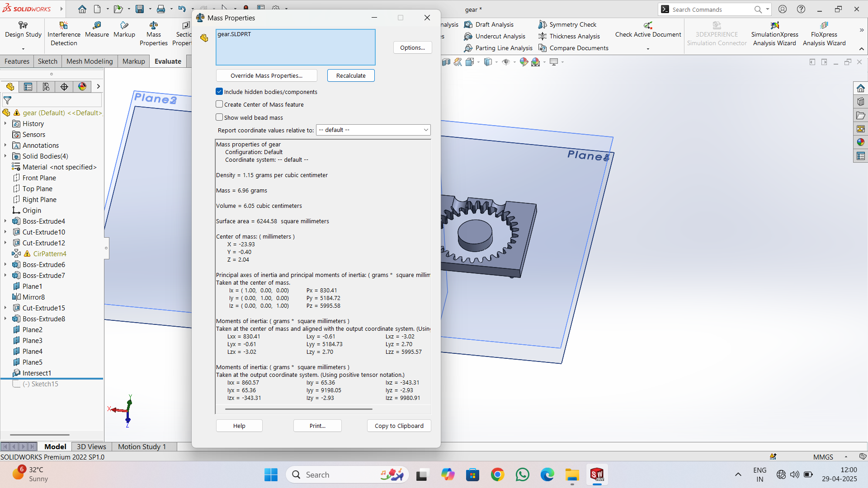868x488 pixels.
Task: Open the Markup tool in the ribbon
Action: 124,30
